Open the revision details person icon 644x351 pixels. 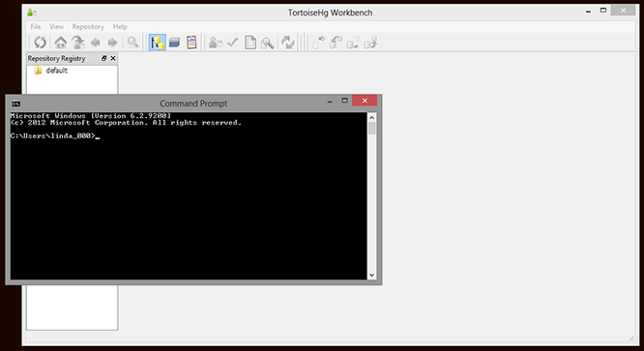coord(216,43)
